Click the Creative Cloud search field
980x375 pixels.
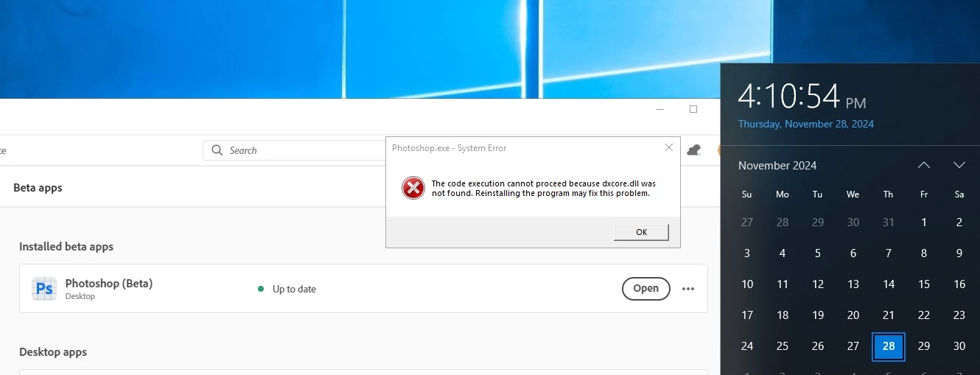pos(295,150)
